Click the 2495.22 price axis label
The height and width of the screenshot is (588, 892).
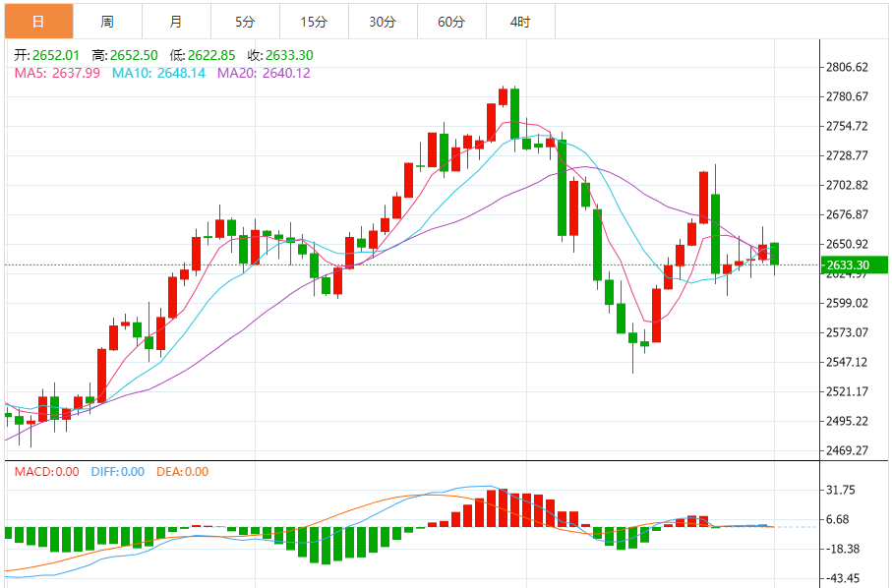click(x=847, y=422)
